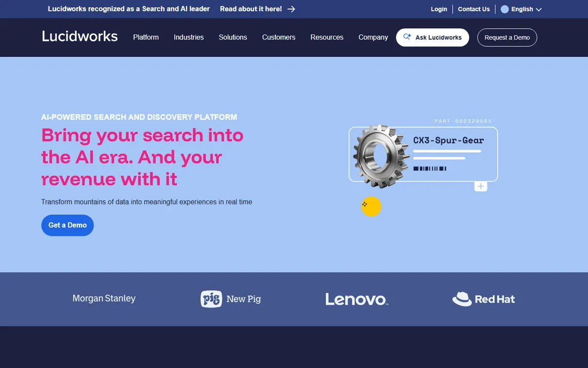Click the Lucidworks recognized banner text
The image size is (588, 368).
tap(129, 9)
